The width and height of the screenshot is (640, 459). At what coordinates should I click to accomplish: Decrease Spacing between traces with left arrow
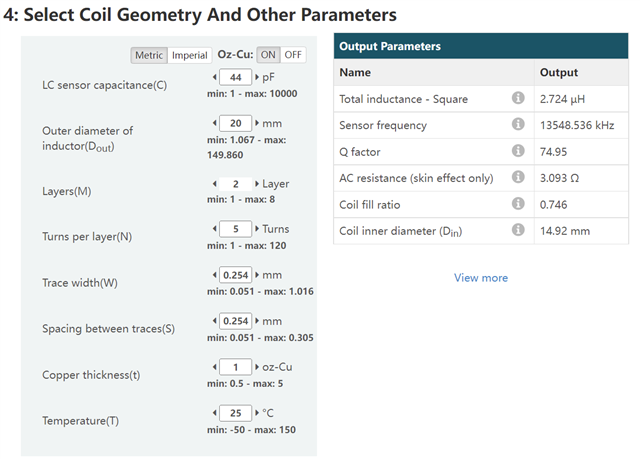(x=214, y=321)
